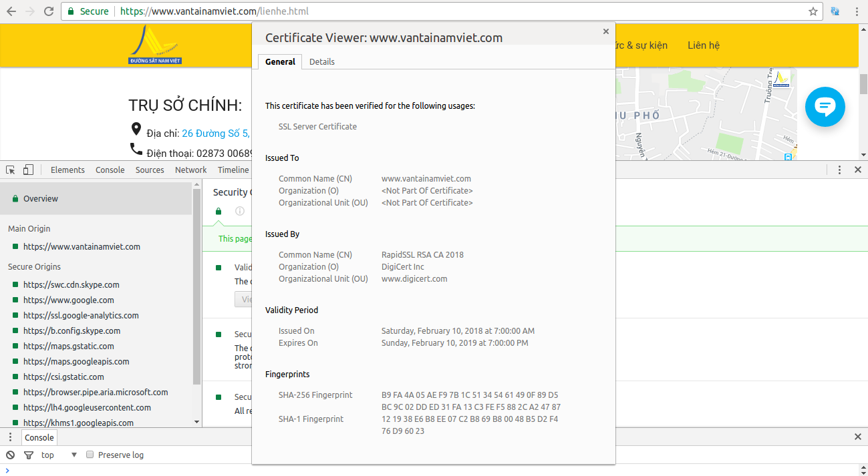
Task: Click the lock icon next to Overview
Action: pos(15,198)
